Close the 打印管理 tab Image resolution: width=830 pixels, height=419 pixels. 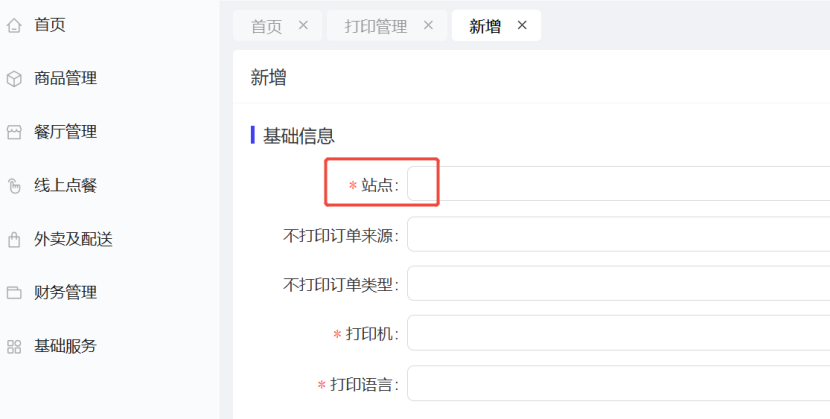click(x=428, y=25)
